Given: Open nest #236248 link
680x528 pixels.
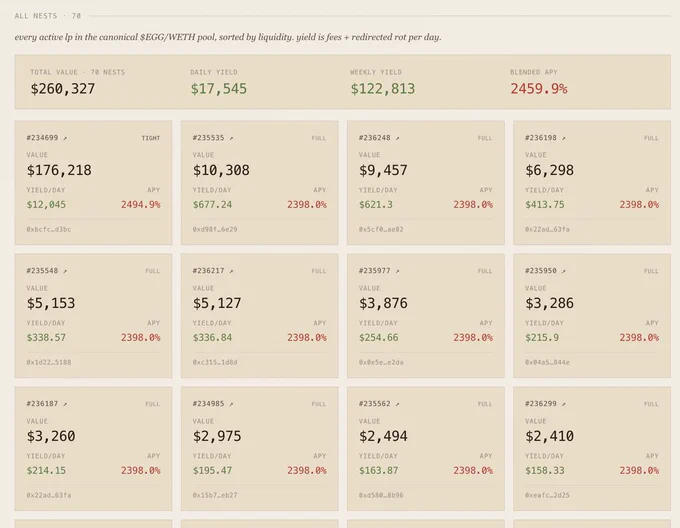Looking at the screenshot, I should click(x=374, y=138).
